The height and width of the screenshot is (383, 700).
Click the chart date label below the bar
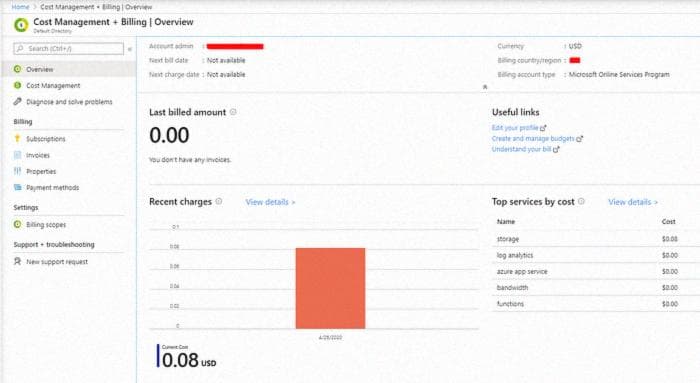coord(330,337)
